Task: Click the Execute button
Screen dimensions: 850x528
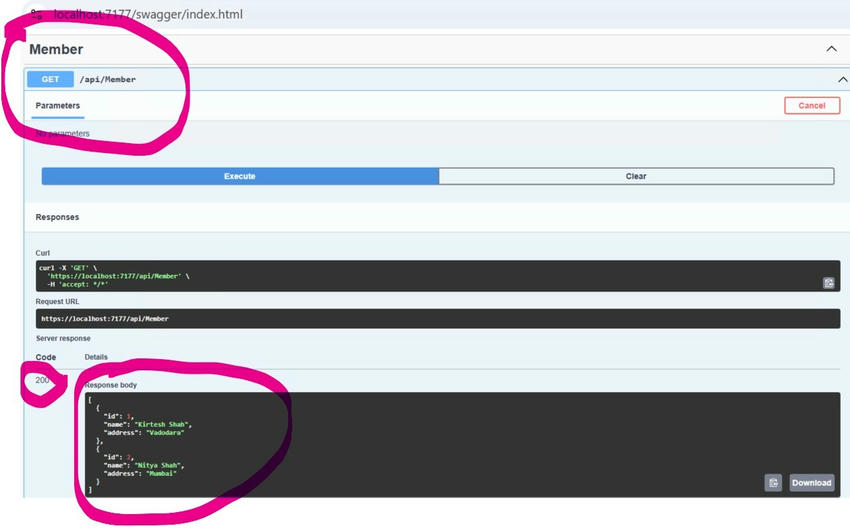Action: [x=240, y=176]
